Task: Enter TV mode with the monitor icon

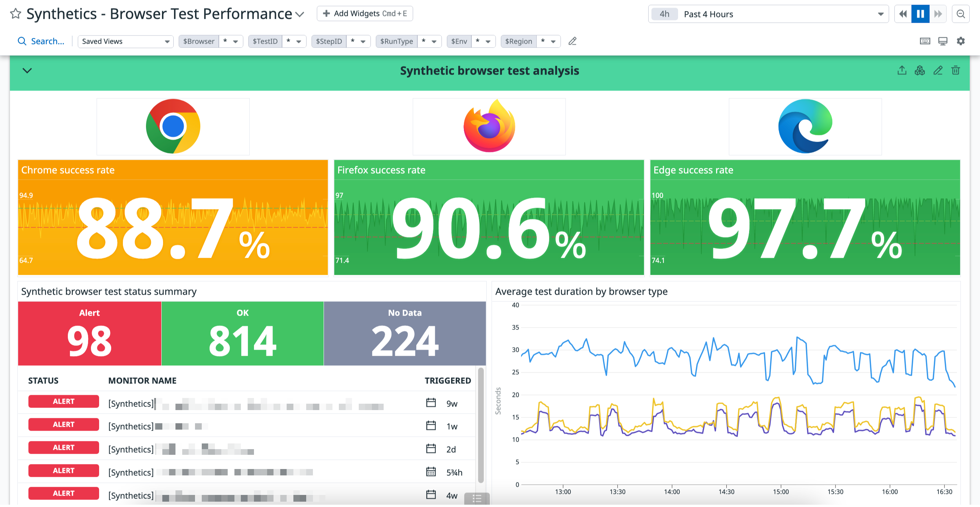Action: 943,41
